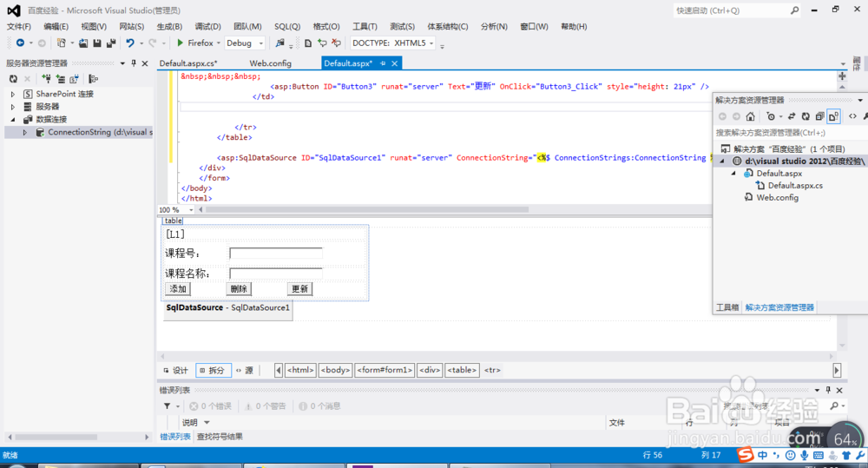Image resolution: width=868 pixels, height=468 pixels.
Task: Collapse the 数据连接 tree node
Action: [13, 120]
